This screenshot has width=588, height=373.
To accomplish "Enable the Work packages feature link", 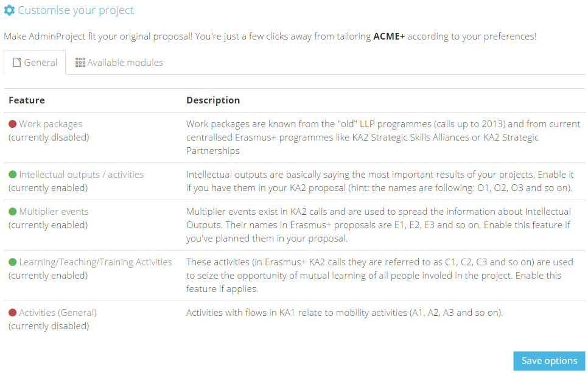I will tap(51, 124).
